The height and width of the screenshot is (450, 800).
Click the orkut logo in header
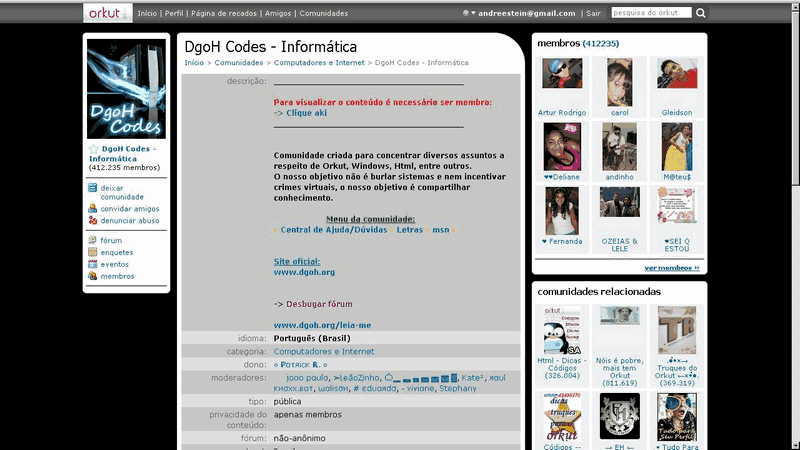click(x=108, y=13)
